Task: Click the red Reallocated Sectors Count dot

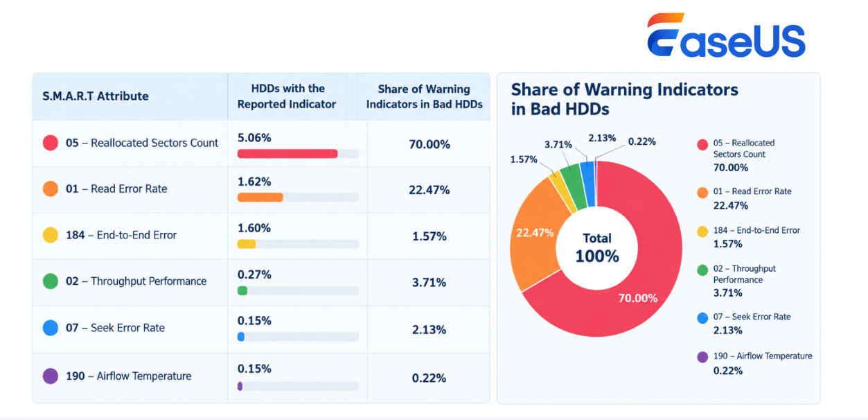Action: pos(51,143)
